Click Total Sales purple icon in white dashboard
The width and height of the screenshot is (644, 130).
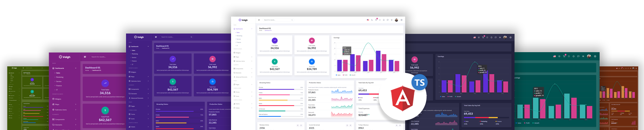[274, 41]
